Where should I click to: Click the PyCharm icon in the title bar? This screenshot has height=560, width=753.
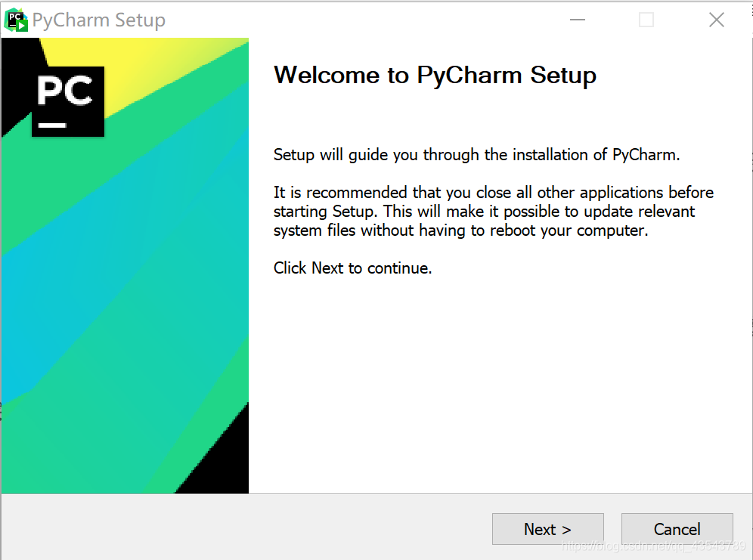(x=16, y=20)
